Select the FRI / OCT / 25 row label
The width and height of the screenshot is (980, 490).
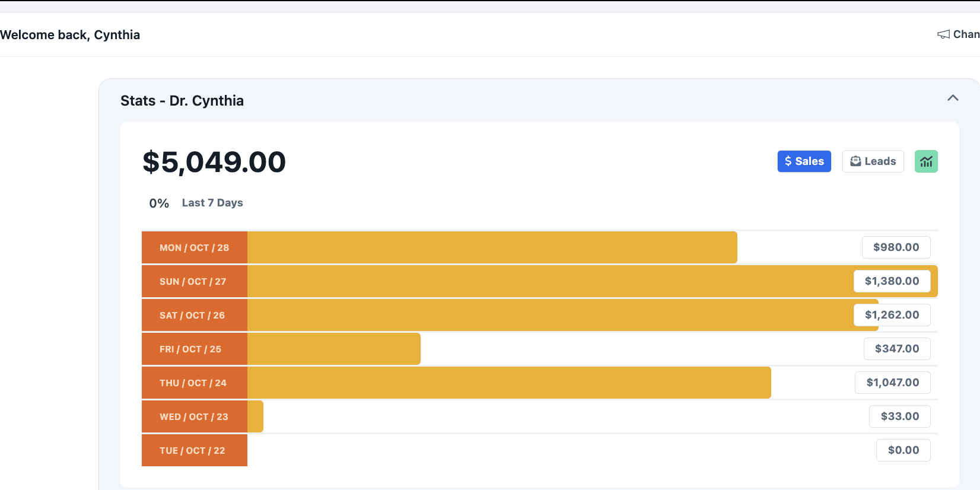tap(190, 349)
